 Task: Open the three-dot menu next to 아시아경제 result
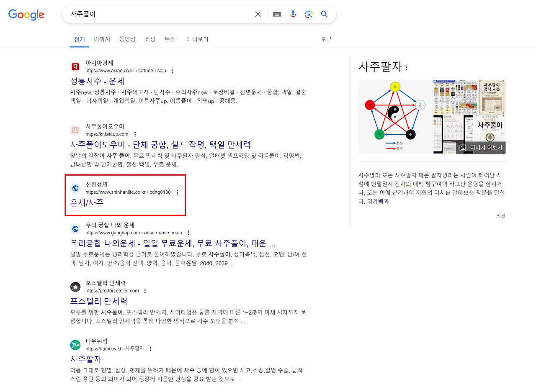(173, 70)
